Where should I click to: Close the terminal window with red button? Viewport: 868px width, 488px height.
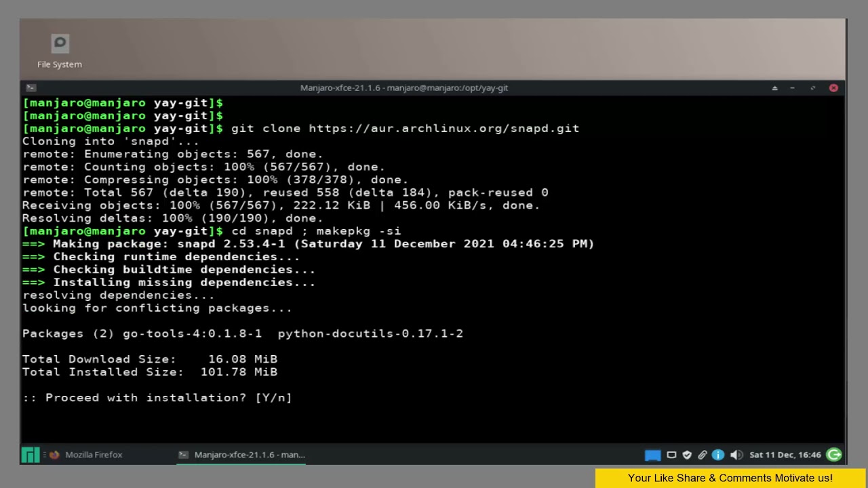pyautogui.click(x=833, y=88)
